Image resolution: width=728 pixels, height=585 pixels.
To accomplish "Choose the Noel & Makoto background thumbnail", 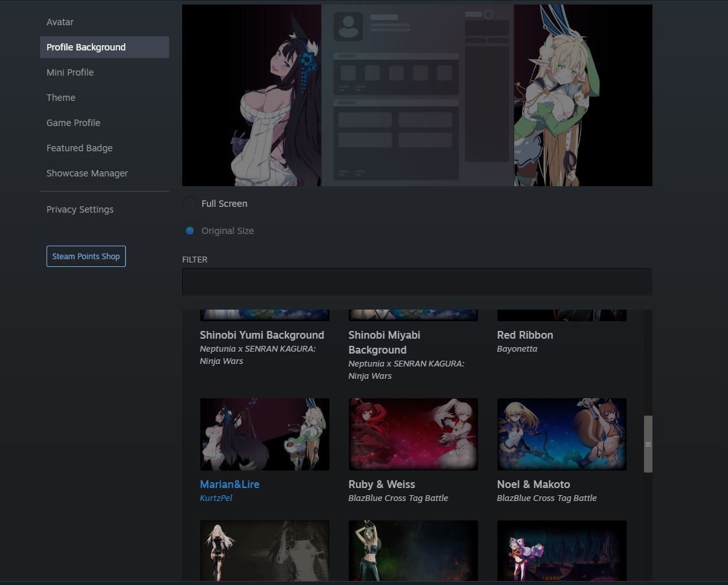I will 562,434.
